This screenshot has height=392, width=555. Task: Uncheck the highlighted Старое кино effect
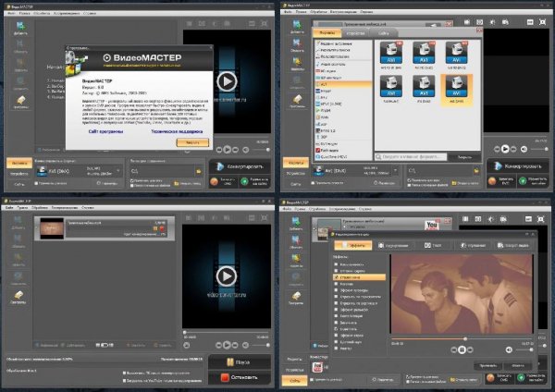pyautogui.click(x=337, y=277)
